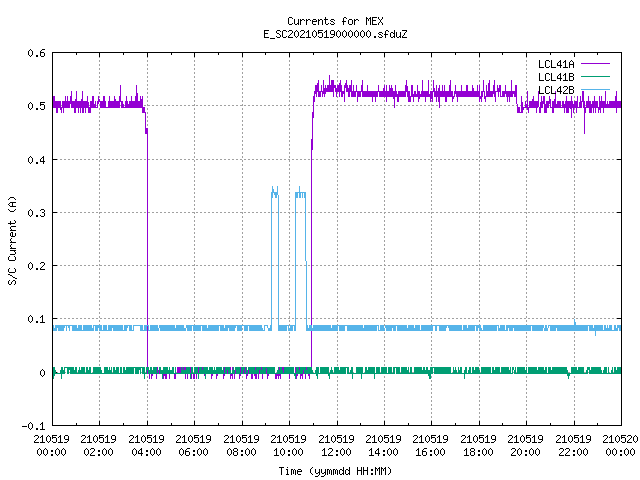Click the x-axis tick '210519 10:00'
Image resolution: width=640 pixels, height=480 pixels.
(x=288, y=446)
